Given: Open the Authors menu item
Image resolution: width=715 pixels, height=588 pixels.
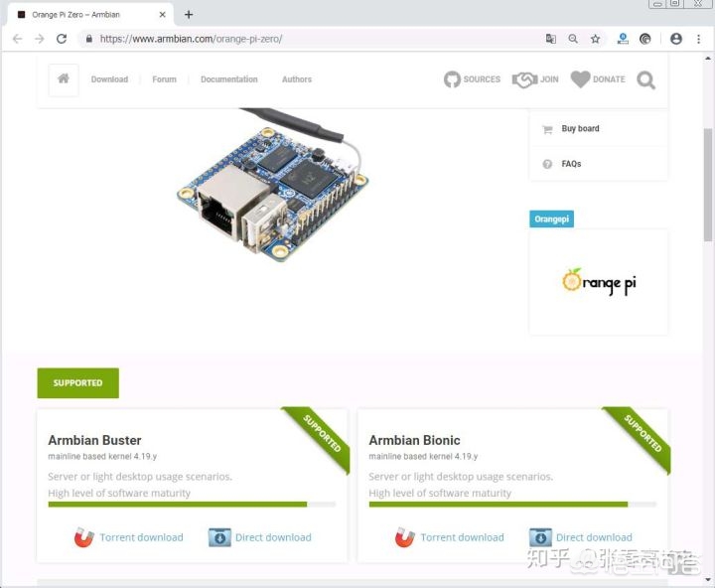Looking at the screenshot, I should coord(297,79).
